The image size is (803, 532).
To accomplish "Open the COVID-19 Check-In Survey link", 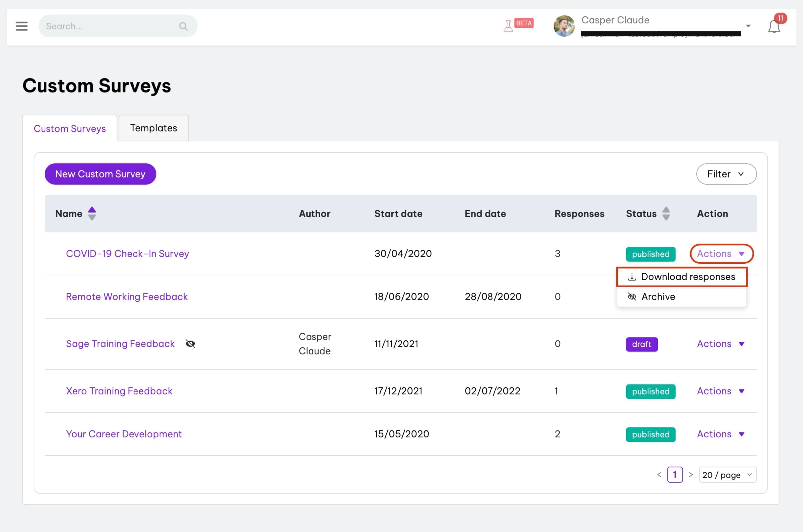I will (127, 254).
